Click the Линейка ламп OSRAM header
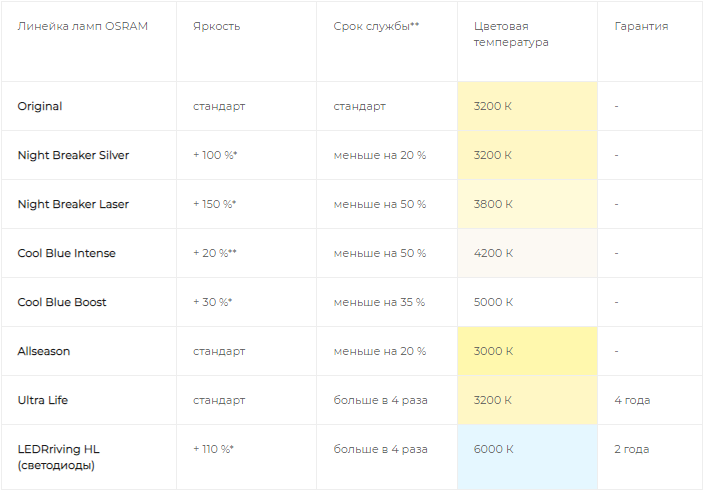Viewport: 704px width, 491px height. click(83, 26)
